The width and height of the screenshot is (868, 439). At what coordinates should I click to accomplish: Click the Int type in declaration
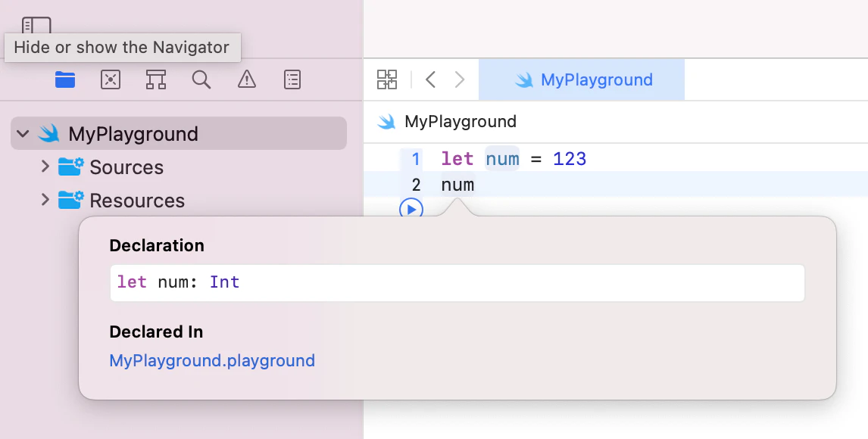224,282
